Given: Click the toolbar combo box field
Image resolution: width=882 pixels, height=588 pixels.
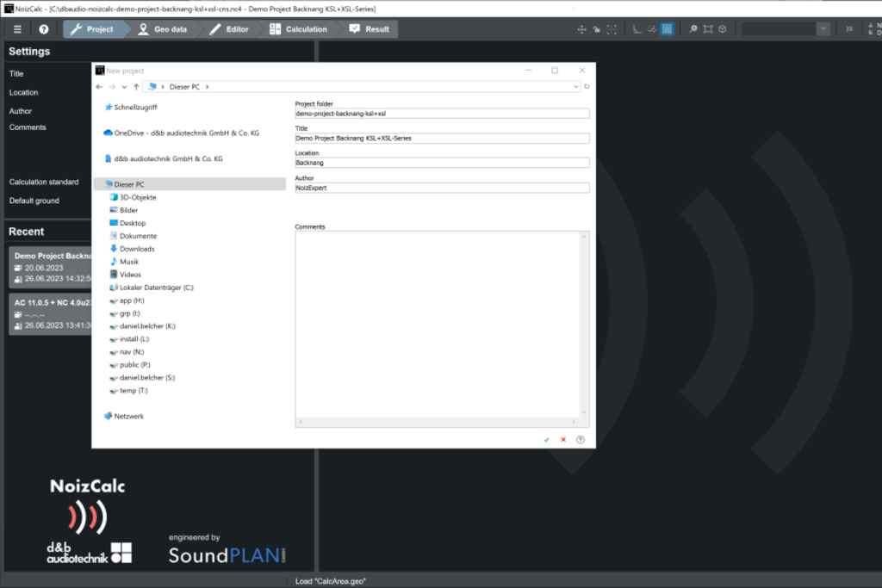Looking at the screenshot, I should (x=779, y=29).
